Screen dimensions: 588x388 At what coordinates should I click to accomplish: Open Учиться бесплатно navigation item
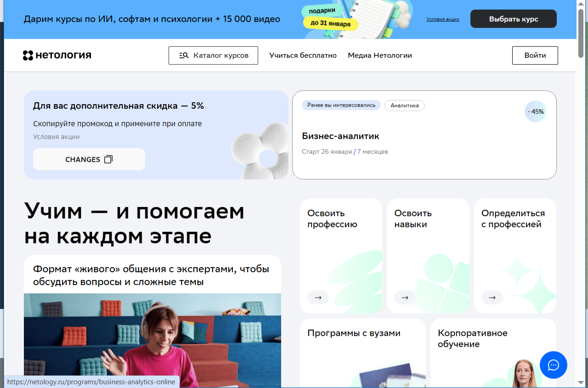coord(303,55)
